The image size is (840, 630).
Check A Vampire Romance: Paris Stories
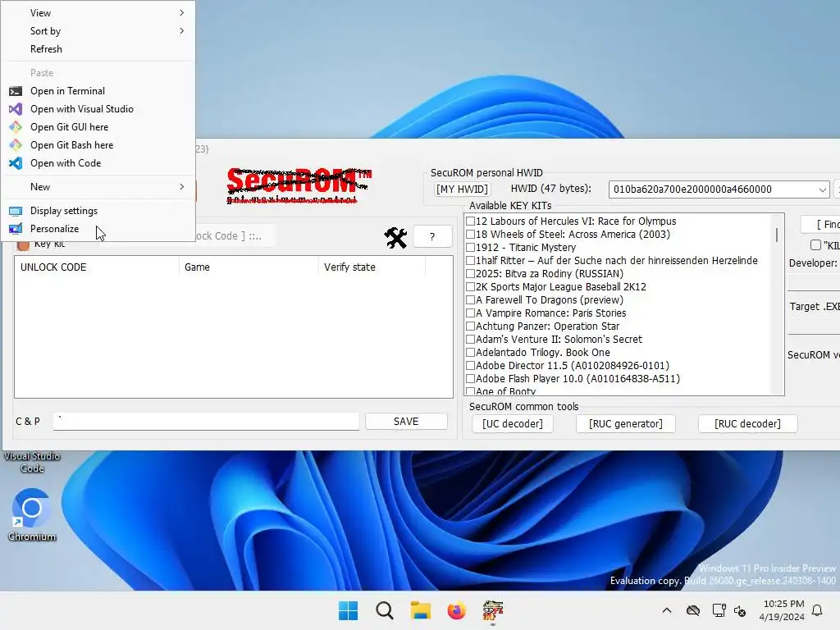point(470,313)
